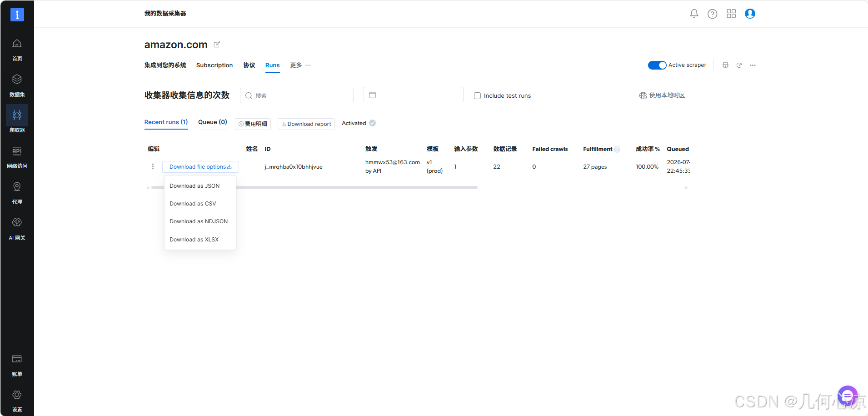
Task: Open the help question mark icon
Action: [713, 14]
